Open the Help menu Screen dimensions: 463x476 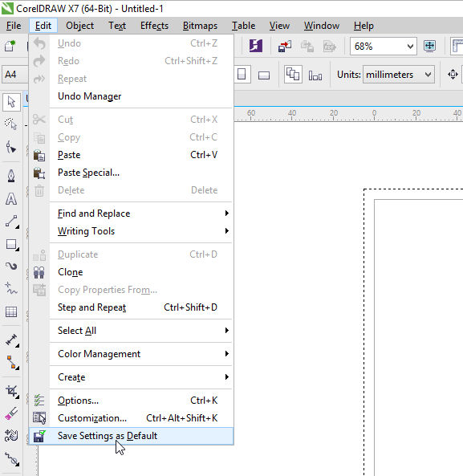click(x=363, y=26)
